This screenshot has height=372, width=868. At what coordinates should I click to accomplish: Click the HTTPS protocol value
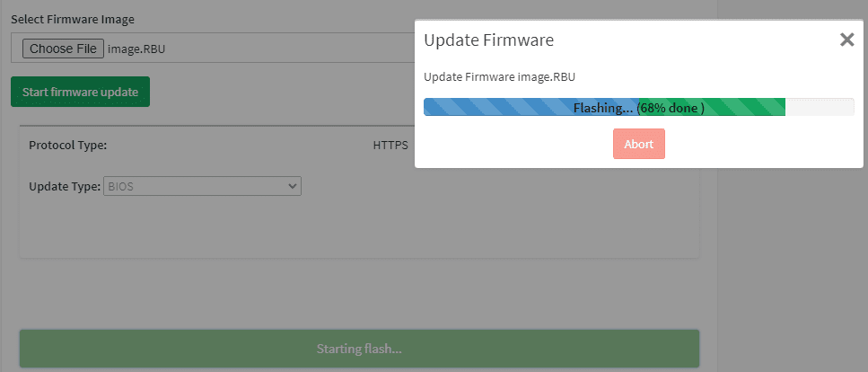pos(390,146)
